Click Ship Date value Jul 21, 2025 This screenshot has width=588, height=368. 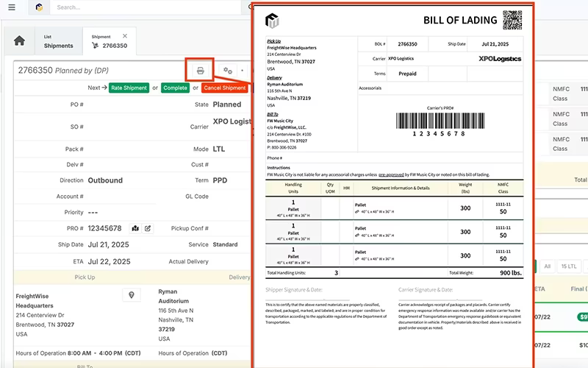(108, 245)
